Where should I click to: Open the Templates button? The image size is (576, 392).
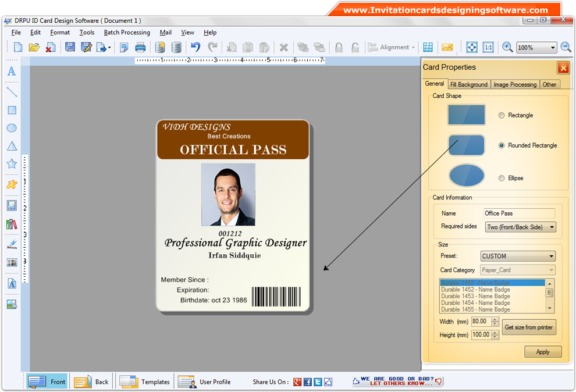click(x=145, y=382)
